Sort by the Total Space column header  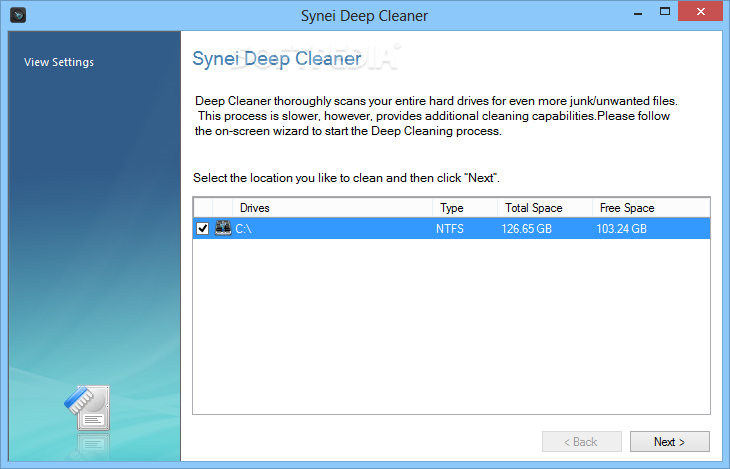click(545, 208)
